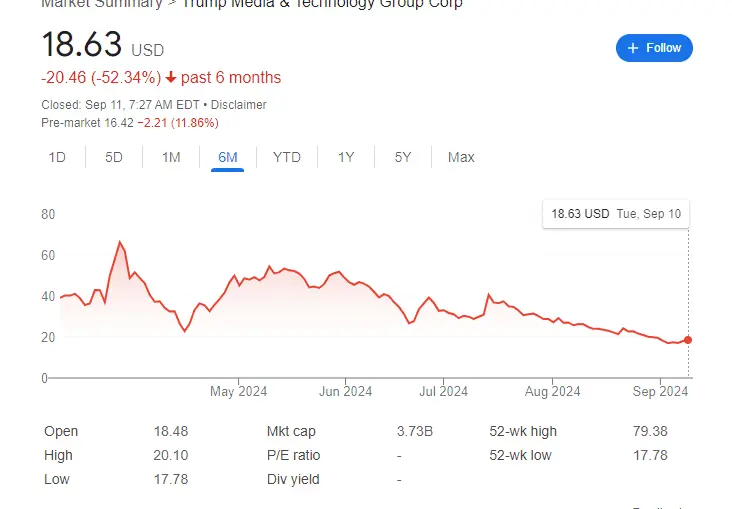Select the 1M time range tab
Image resolution: width=732 pixels, height=509 pixels.
tap(171, 157)
